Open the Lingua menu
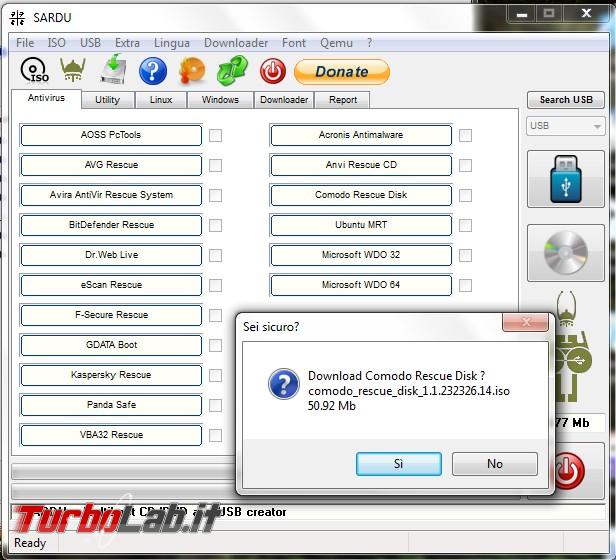Viewport: 616px width, 560px height. [x=172, y=42]
